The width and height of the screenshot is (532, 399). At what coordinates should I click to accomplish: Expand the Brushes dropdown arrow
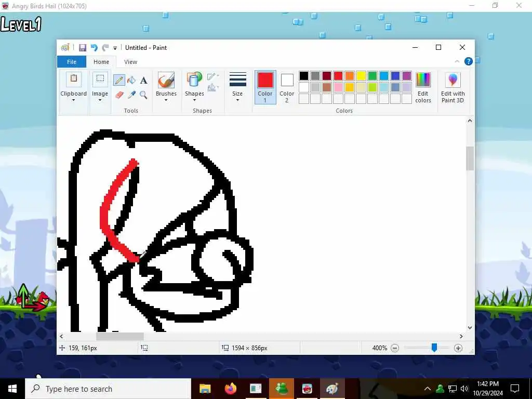pos(166,100)
